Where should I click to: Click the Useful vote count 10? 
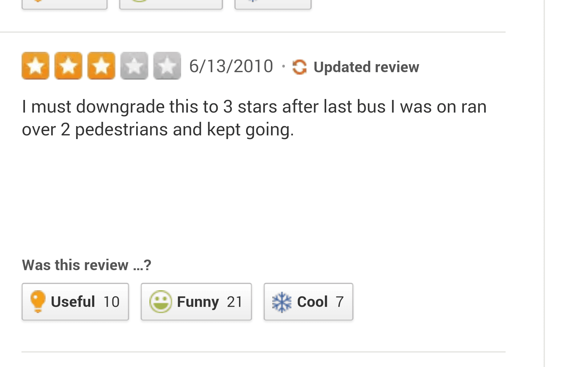(x=112, y=302)
